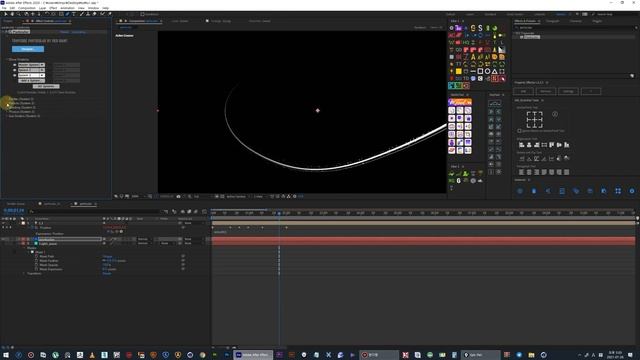Click the current-time indicator on the ruler
The width and height of the screenshot is (640, 360).
tap(279, 213)
